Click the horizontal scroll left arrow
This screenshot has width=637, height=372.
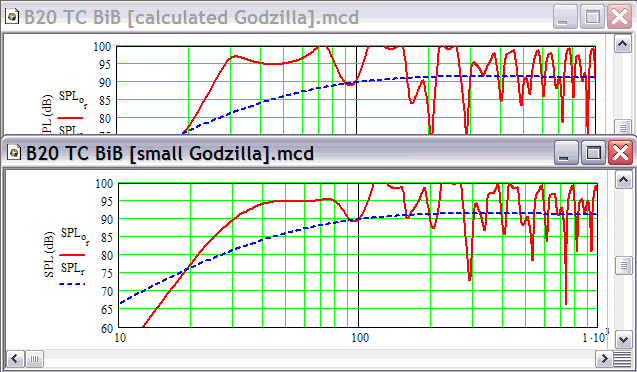coord(15,359)
